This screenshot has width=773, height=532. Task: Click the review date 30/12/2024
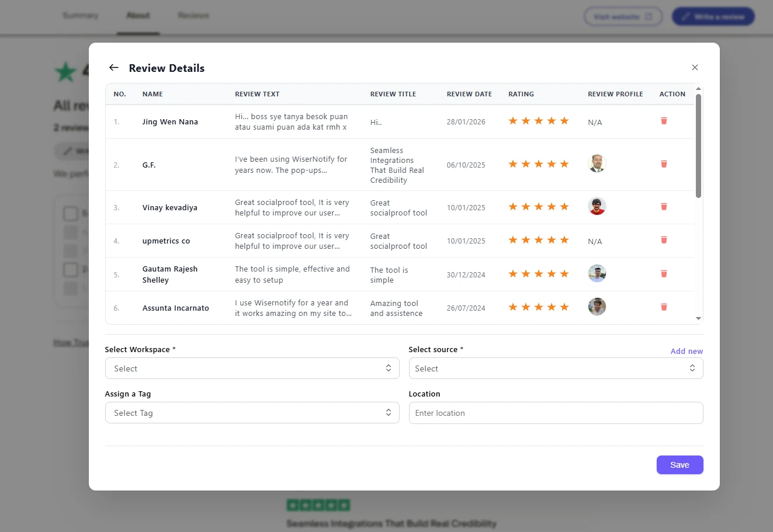[x=466, y=275]
